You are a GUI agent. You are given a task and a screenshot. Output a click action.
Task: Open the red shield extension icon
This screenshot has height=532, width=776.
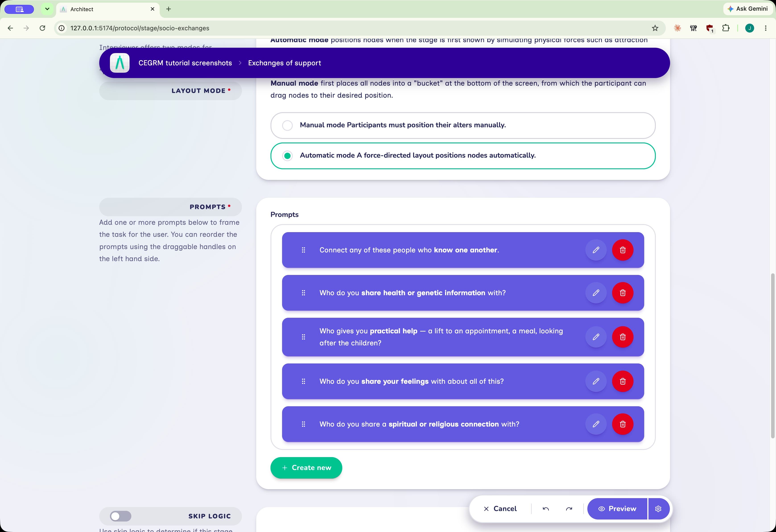point(710,28)
